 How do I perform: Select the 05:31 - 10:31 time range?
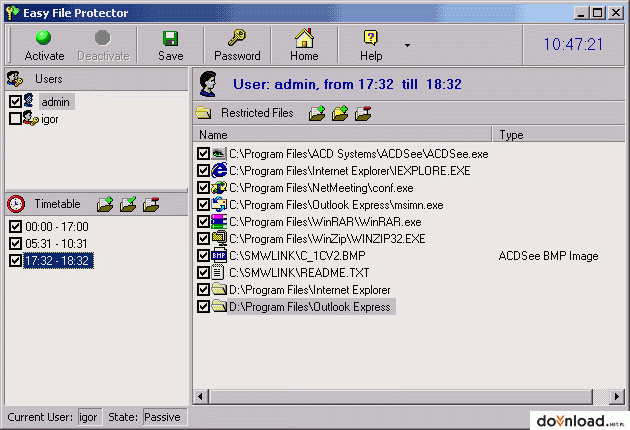coord(56,244)
